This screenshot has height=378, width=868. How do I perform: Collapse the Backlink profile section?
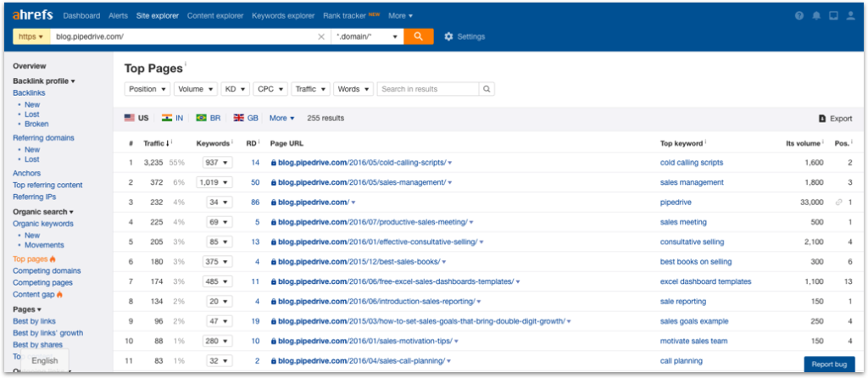[x=44, y=81]
